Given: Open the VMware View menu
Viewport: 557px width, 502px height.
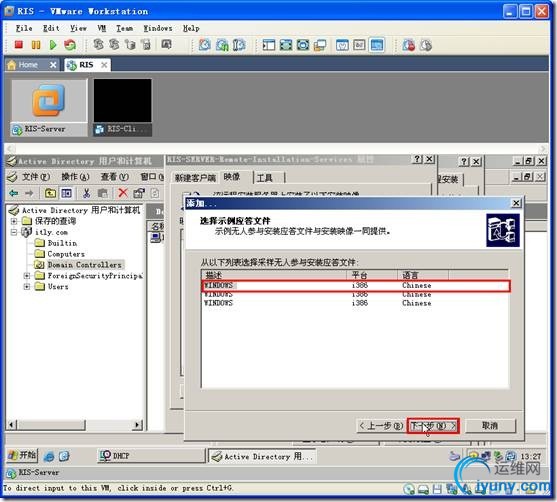Looking at the screenshot, I should tap(78, 28).
